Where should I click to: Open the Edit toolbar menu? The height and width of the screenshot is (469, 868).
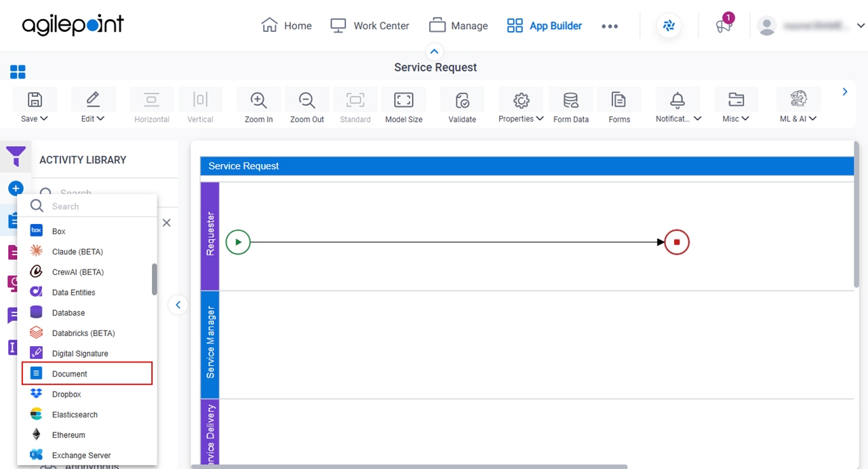(x=93, y=106)
